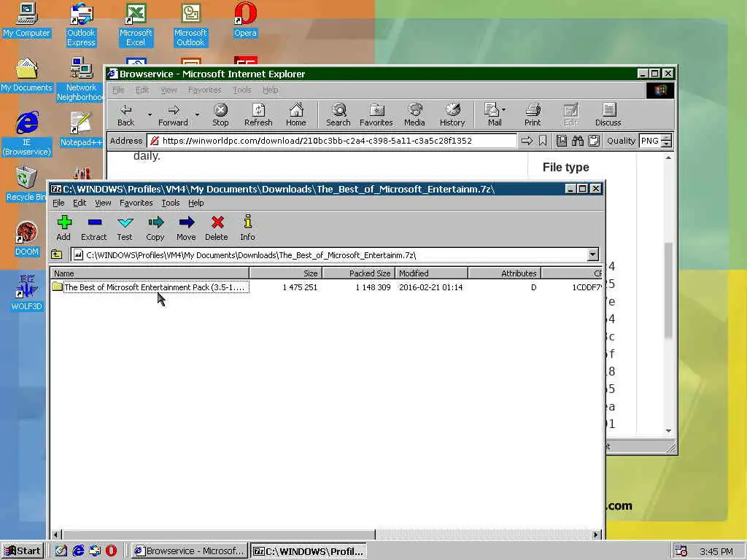Click the binoculars find icon in IE

pyautogui.click(x=578, y=141)
